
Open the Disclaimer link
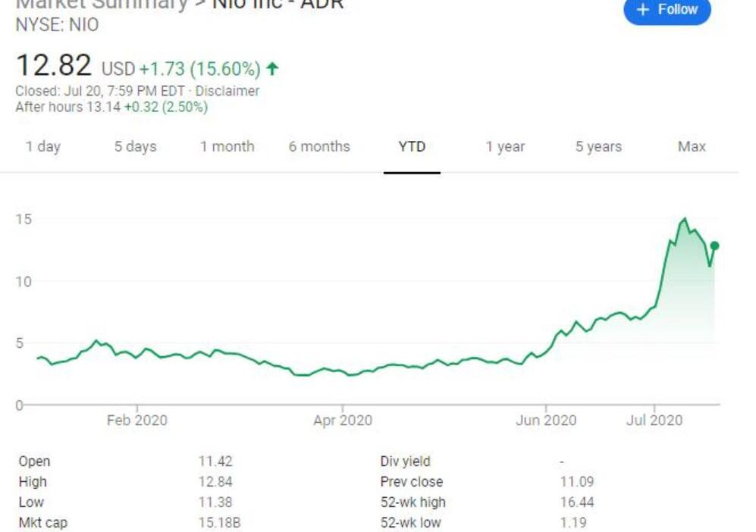pyautogui.click(x=227, y=91)
